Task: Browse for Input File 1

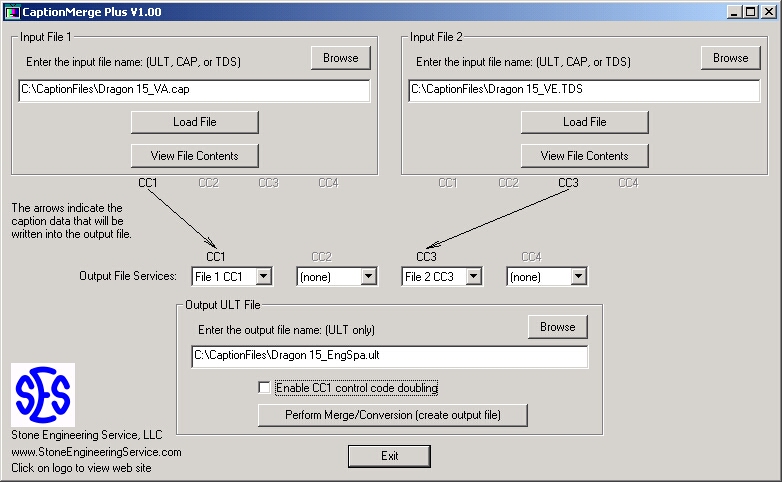Action: coord(340,58)
